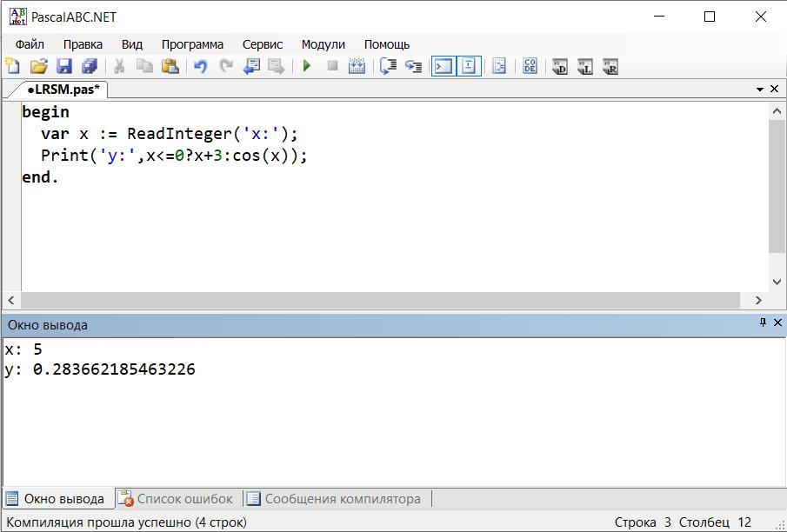Click the status text Компиляция прошла успешно
787x532 pixels.
tap(126, 522)
